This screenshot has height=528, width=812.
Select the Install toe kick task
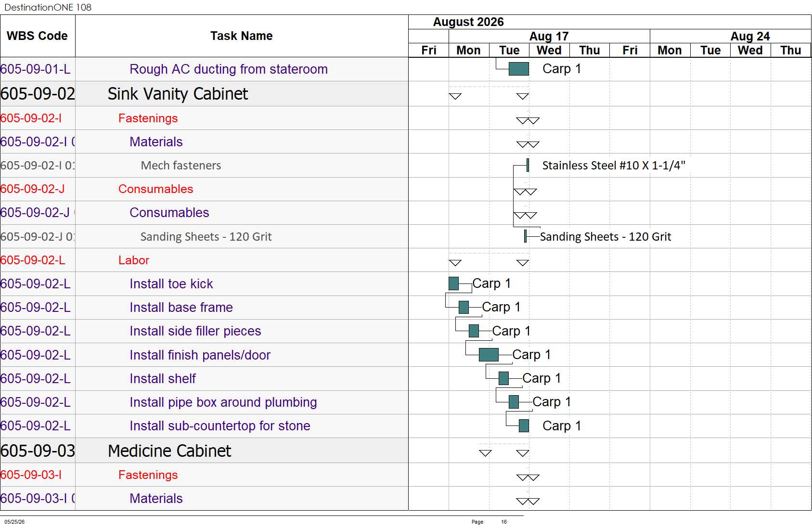click(171, 284)
